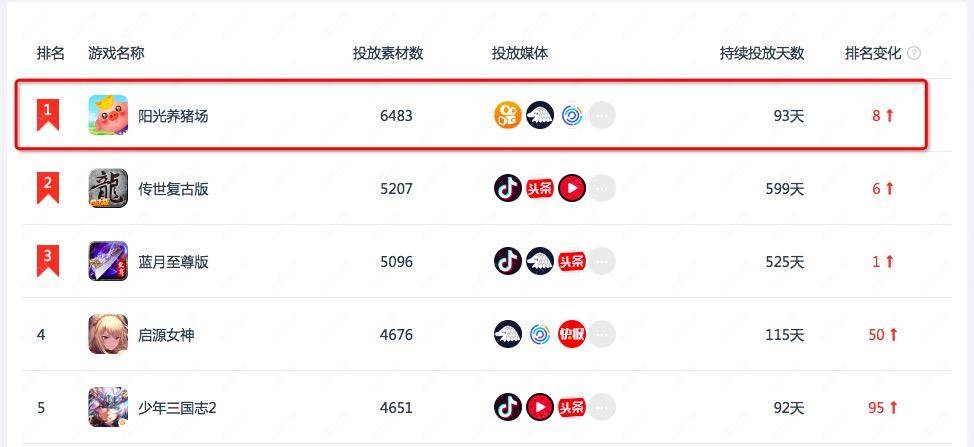The height and width of the screenshot is (447, 974).
Task: Click the 95 rank change value for 少年三国志2
Action: [876, 408]
